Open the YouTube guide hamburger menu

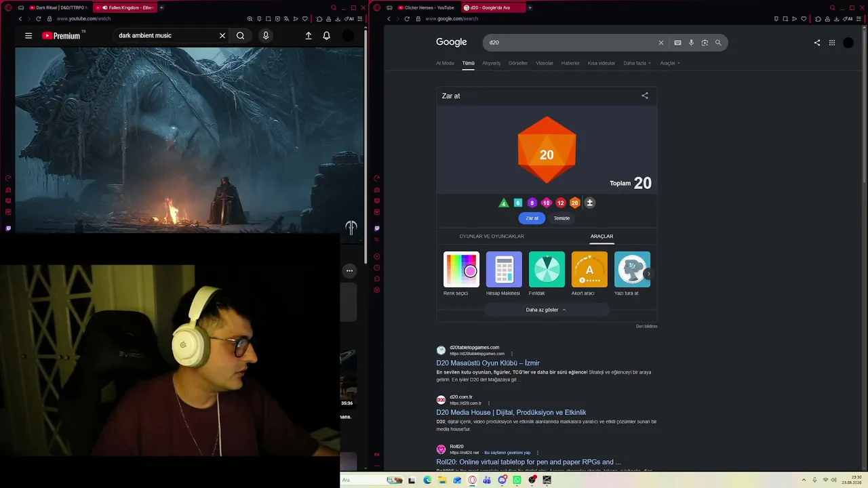click(28, 35)
